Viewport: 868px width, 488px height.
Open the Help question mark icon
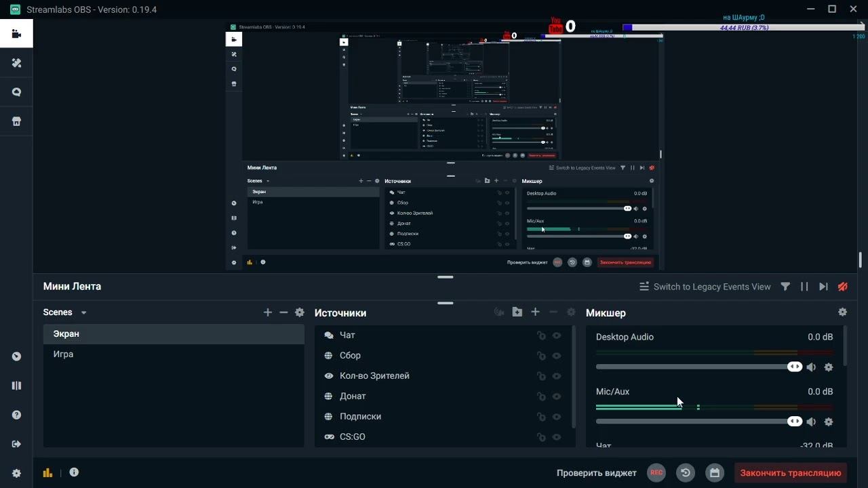(16, 415)
